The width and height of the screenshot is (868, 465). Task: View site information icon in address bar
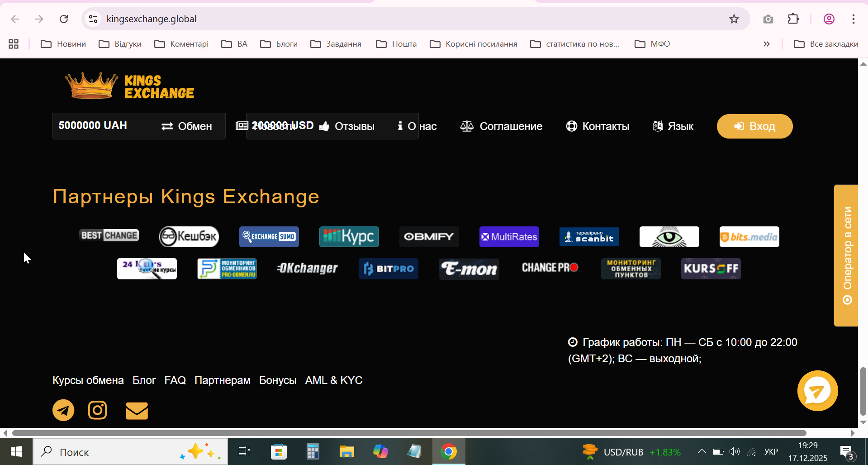(x=93, y=19)
